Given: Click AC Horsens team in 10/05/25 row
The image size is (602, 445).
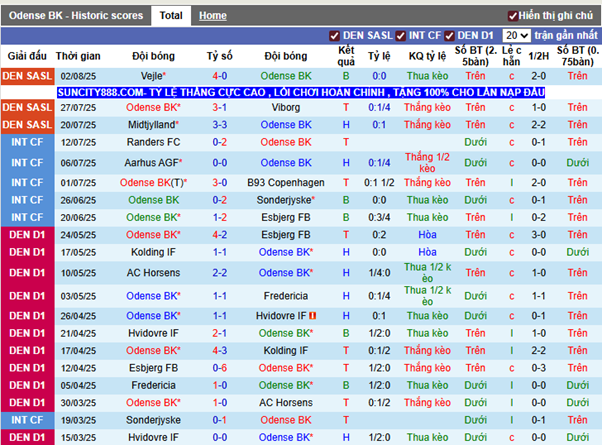Looking at the screenshot, I should [153, 273].
